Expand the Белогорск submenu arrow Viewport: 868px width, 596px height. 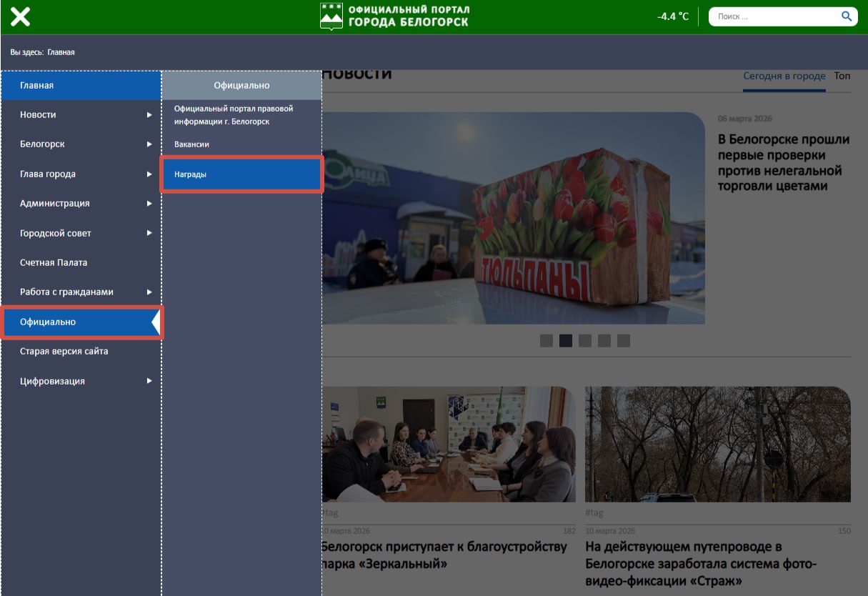[x=149, y=144]
